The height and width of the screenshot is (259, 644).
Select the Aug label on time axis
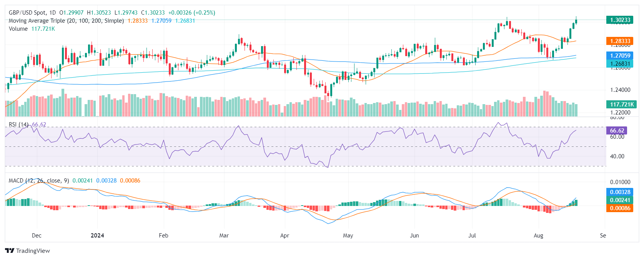pos(538,236)
